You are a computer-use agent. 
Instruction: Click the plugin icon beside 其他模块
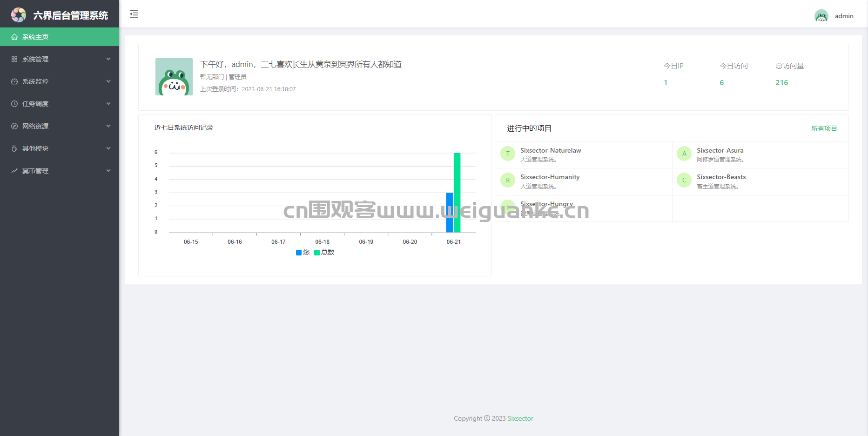(x=14, y=148)
